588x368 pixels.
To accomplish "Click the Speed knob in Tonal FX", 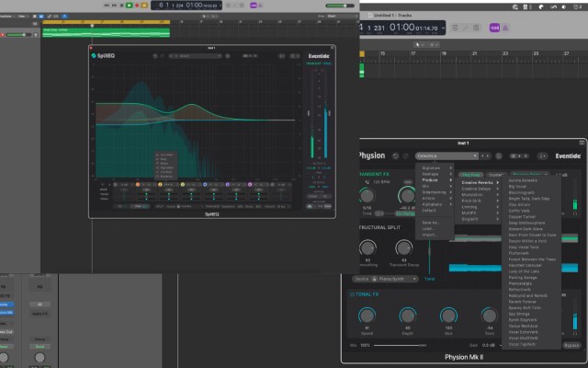I will (367, 316).
